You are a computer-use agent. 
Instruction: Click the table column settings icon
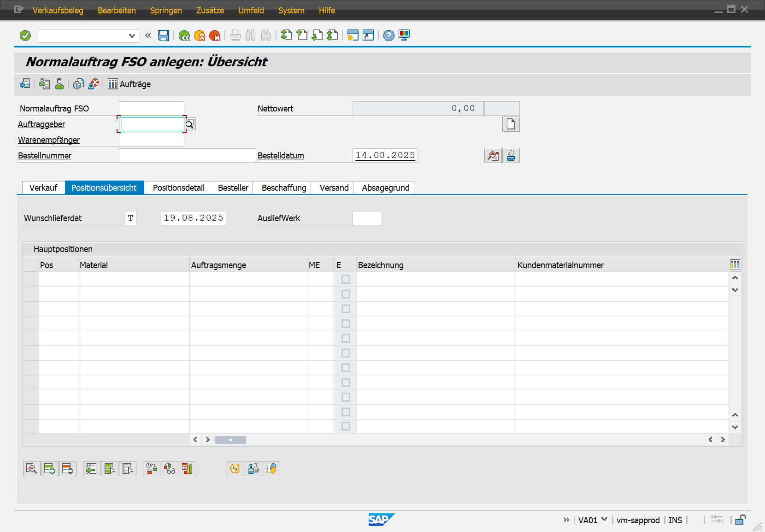(x=735, y=264)
